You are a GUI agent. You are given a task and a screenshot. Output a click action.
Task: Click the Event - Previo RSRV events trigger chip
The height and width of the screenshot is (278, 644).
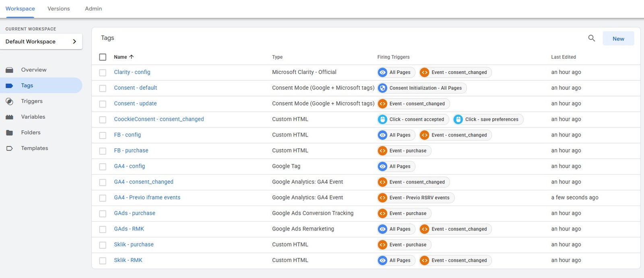pyautogui.click(x=416, y=198)
